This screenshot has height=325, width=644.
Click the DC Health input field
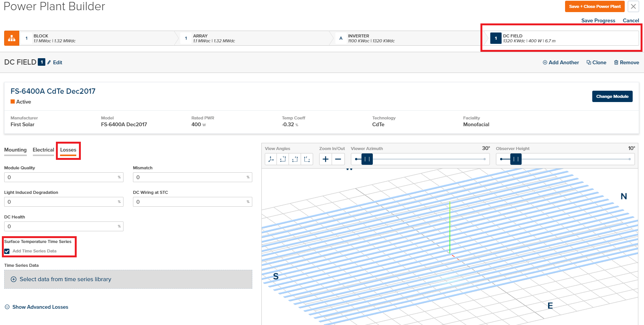pyautogui.click(x=64, y=226)
